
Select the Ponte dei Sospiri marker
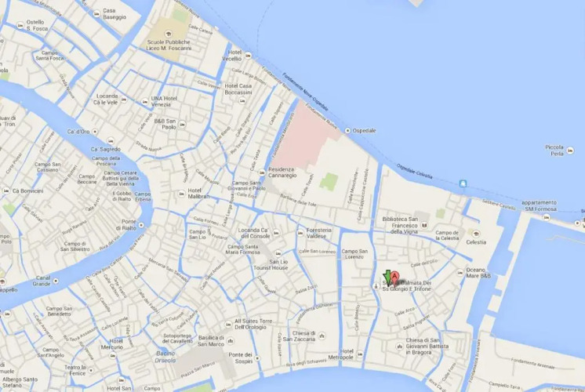257,358
